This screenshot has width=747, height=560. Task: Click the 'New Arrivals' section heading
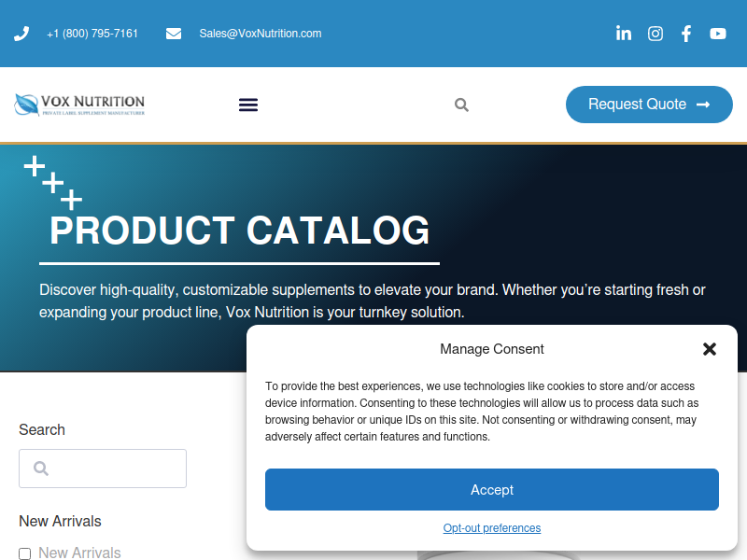[x=60, y=521]
